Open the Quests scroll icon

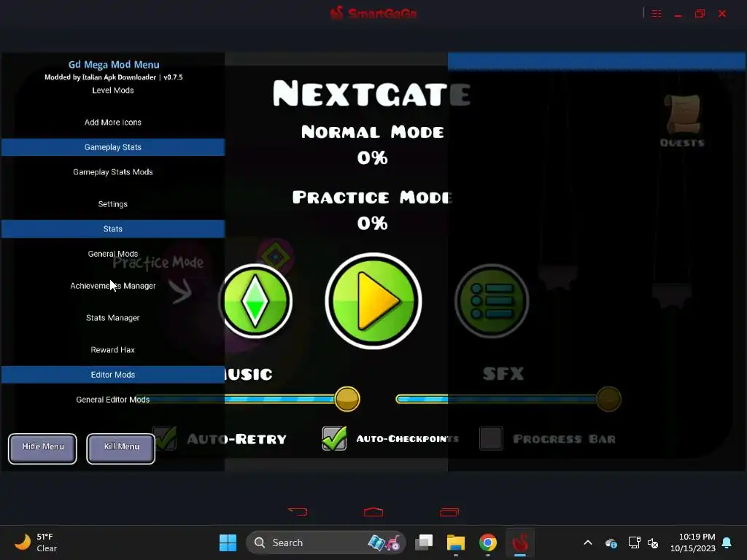(683, 120)
